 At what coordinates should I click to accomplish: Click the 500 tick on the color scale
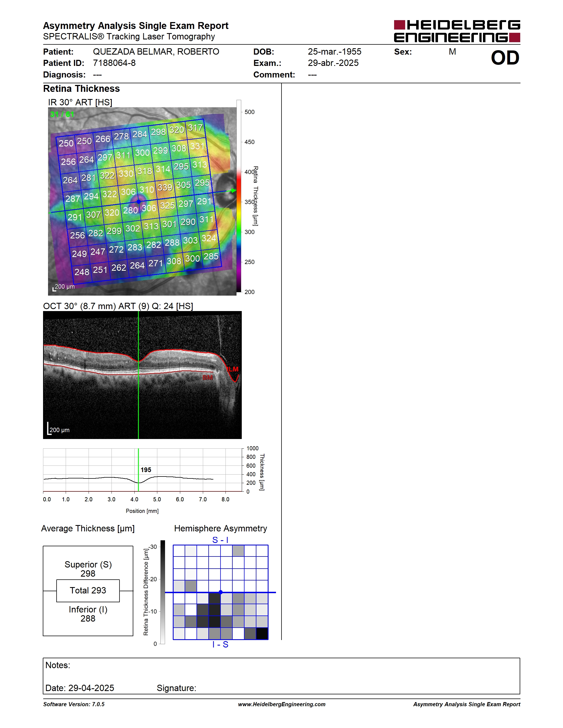(249, 112)
